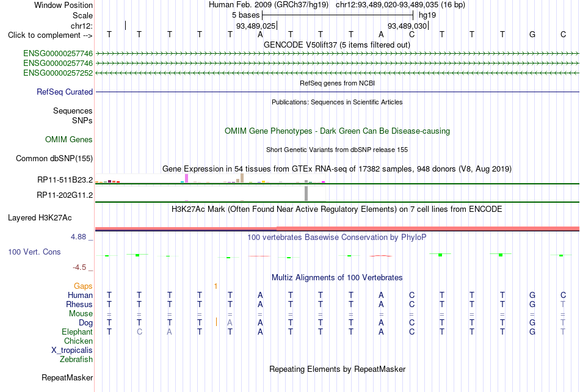Select the Elephant species label

[x=77, y=332]
